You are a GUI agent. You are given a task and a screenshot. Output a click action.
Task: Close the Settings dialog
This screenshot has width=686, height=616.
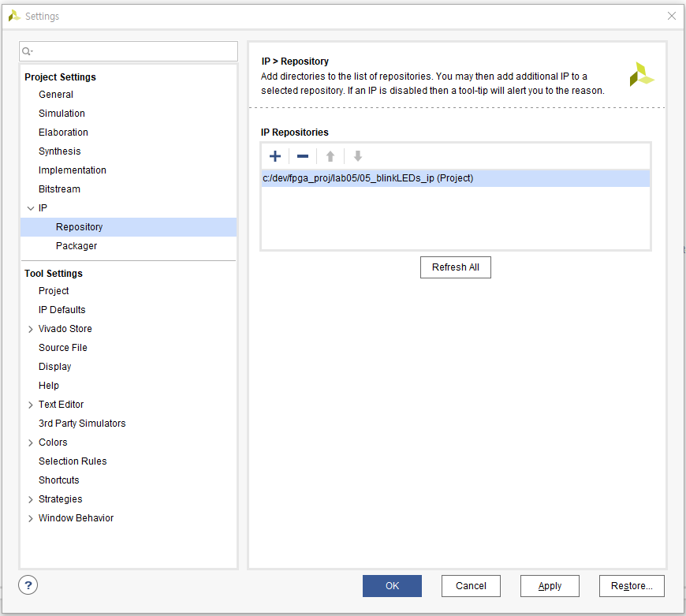[x=672, y=17]
